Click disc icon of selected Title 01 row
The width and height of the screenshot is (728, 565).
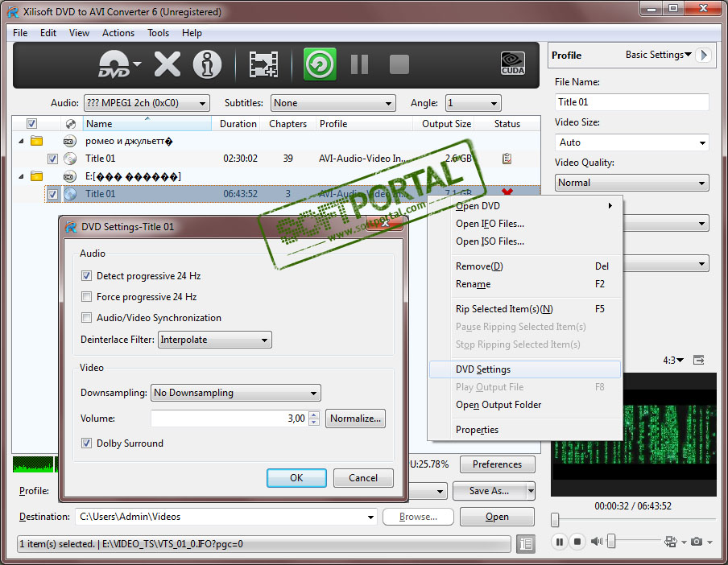pos(70,194)
